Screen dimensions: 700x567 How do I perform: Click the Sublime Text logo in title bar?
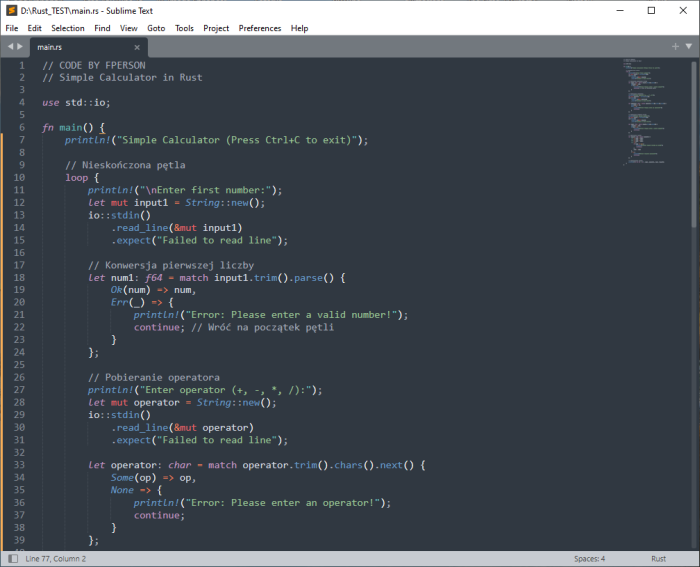click(10, 10)
